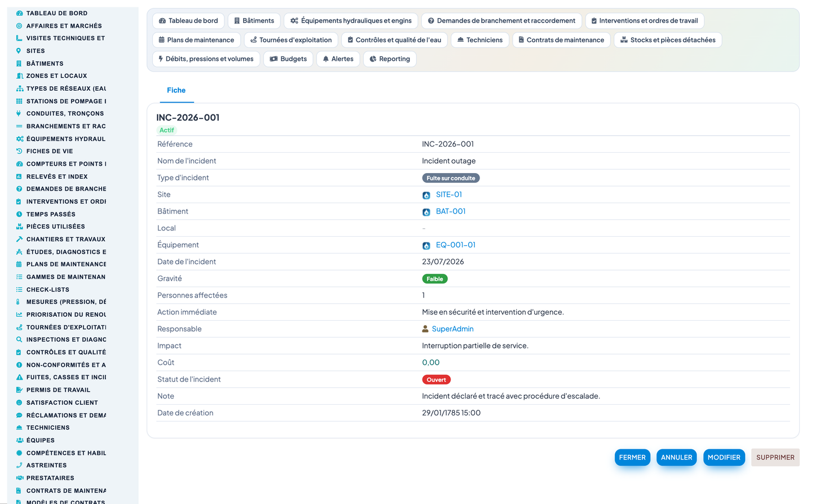Click the Chantiers et travaux hammer icon
The width and height of the screenshot is (815, 504).
click(19, 239)
